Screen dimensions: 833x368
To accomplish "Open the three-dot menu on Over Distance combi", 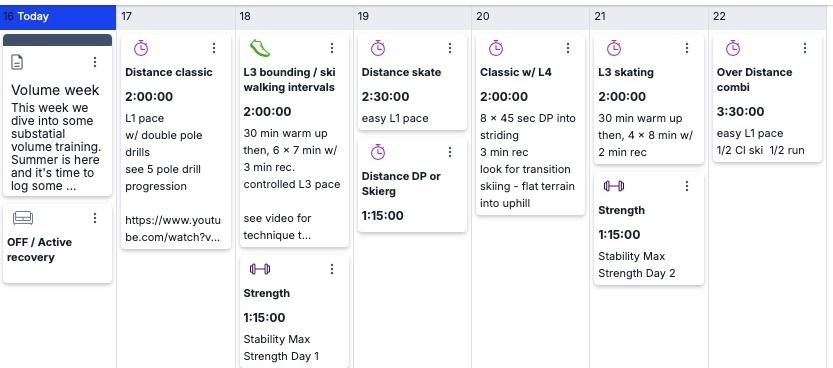I will pyautogui.click(x=804, y=48).
